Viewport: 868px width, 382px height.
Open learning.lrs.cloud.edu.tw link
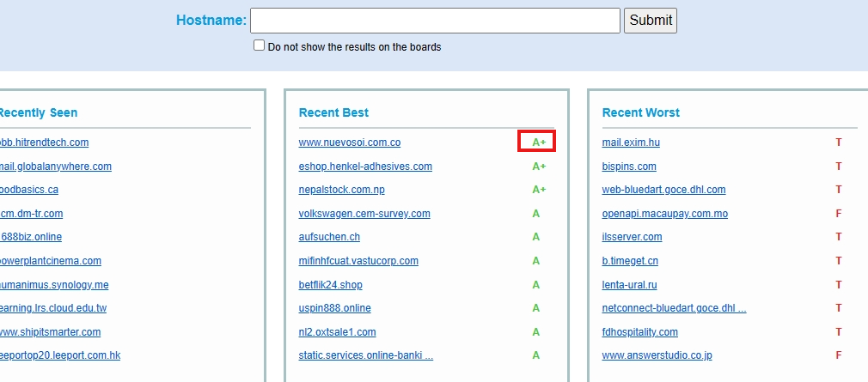click(x=52, y=308)
